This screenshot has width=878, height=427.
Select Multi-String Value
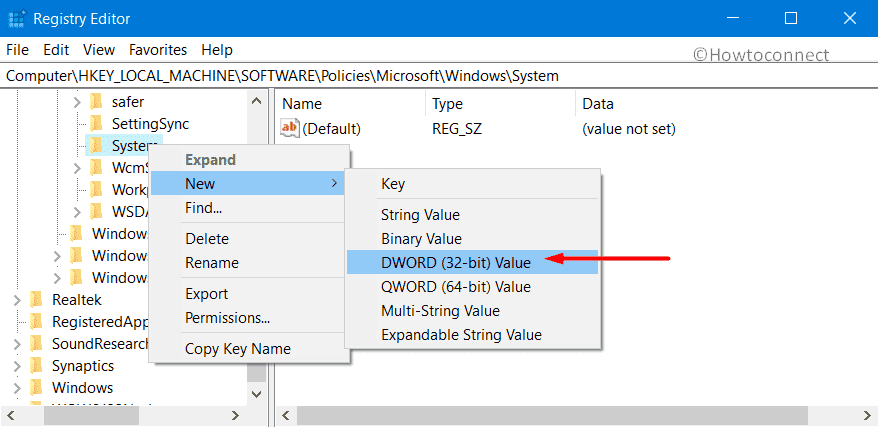coord(473,311)
